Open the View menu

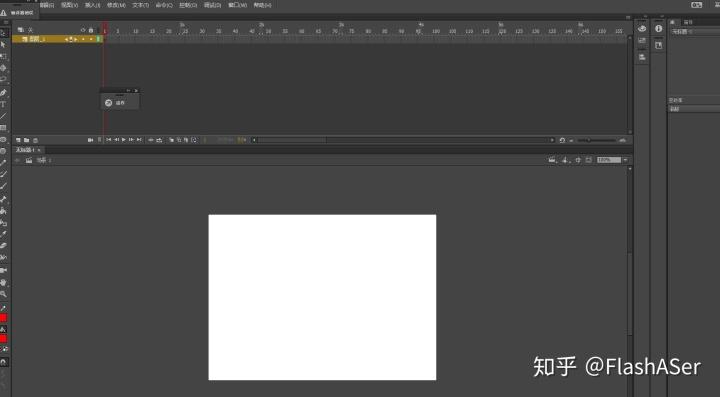pos(69,5)
